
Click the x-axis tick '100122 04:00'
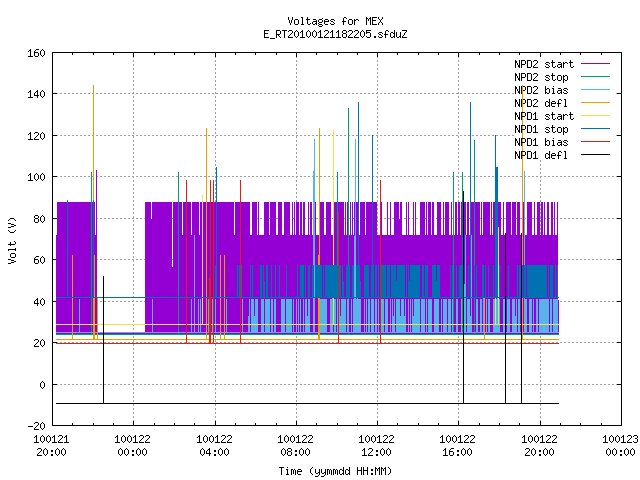pyautogui.click(x=214, y=446)
